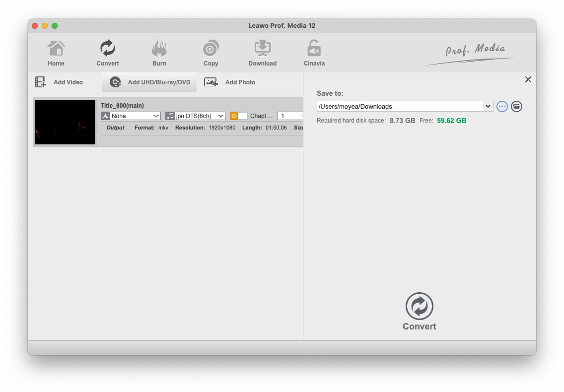
Task: Click the Title_800 video thumbnail
Action: [65, 122]
